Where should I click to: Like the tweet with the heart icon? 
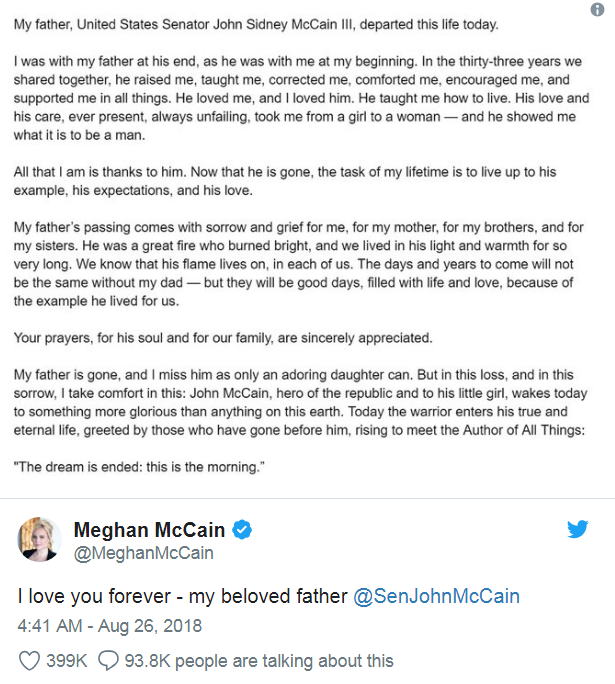(30, 660)
